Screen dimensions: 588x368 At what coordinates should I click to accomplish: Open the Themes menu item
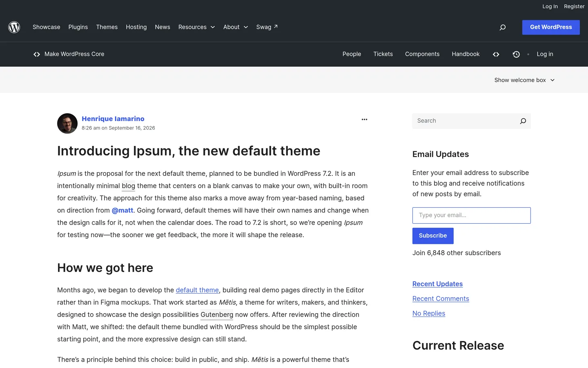(x=107, y=27)
